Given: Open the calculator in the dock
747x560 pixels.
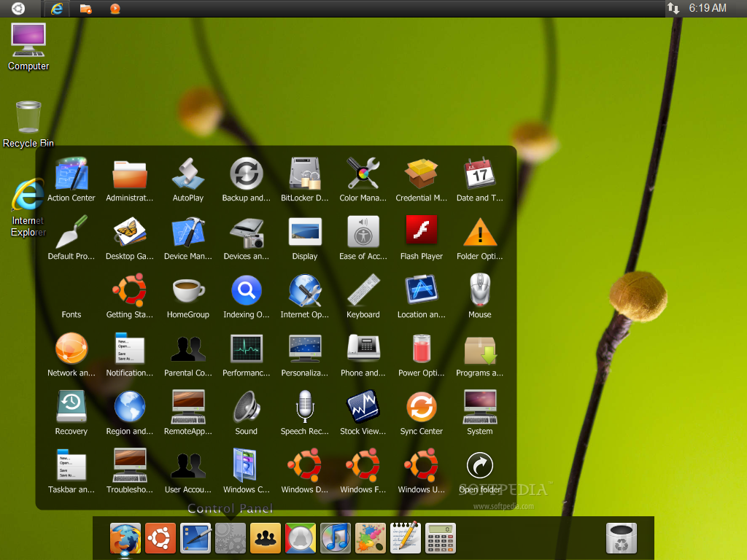Looking at the screenshot, I should 440,539.
